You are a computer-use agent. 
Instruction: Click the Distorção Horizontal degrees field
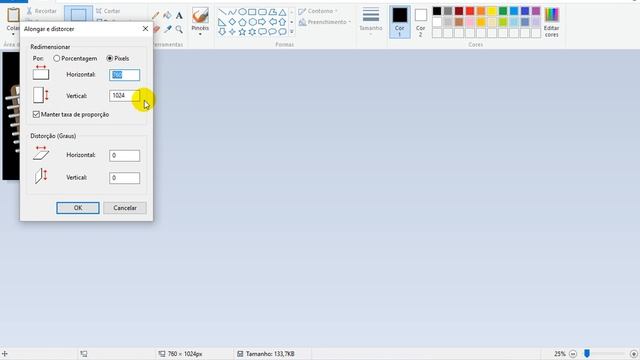coord(124,156)
